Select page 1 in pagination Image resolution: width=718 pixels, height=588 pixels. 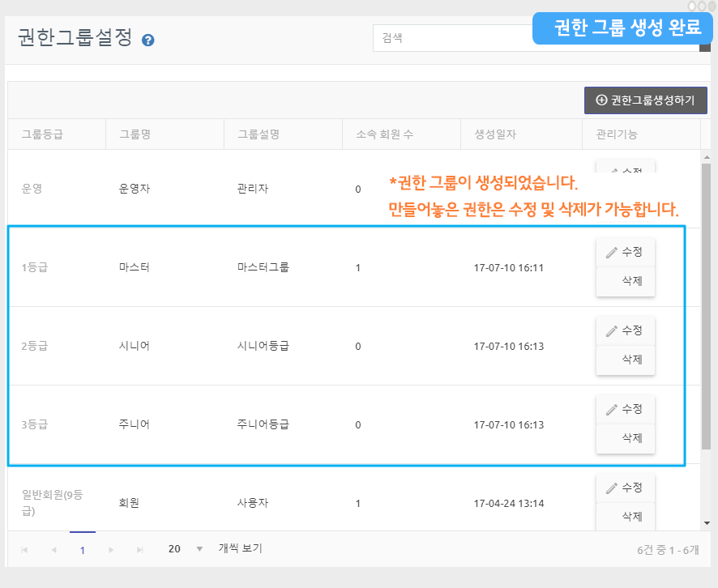click(x=82, y=550)
